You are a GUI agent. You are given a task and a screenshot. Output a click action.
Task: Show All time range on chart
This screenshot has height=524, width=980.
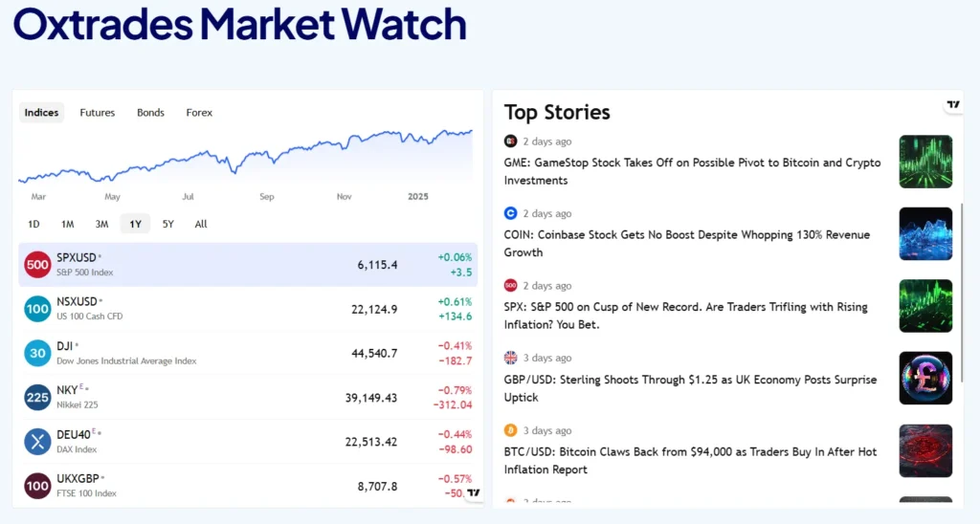pyautogui.click(x=201, y=225)
